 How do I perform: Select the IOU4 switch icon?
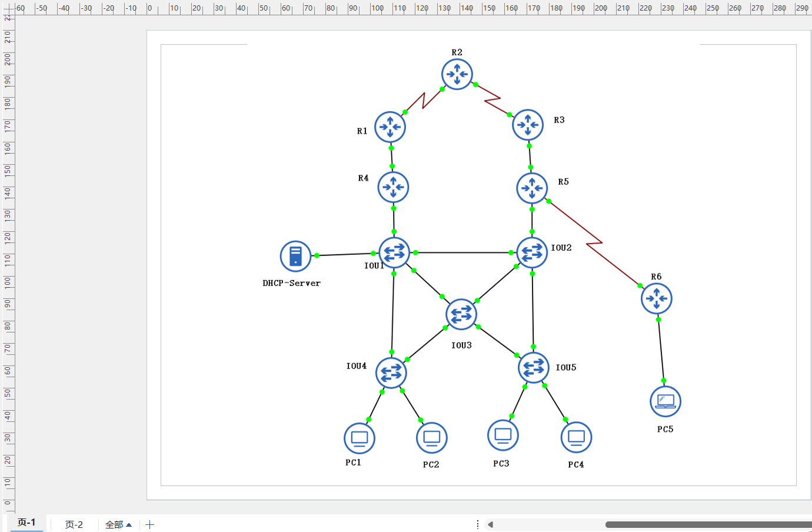[x=391, y=373]
